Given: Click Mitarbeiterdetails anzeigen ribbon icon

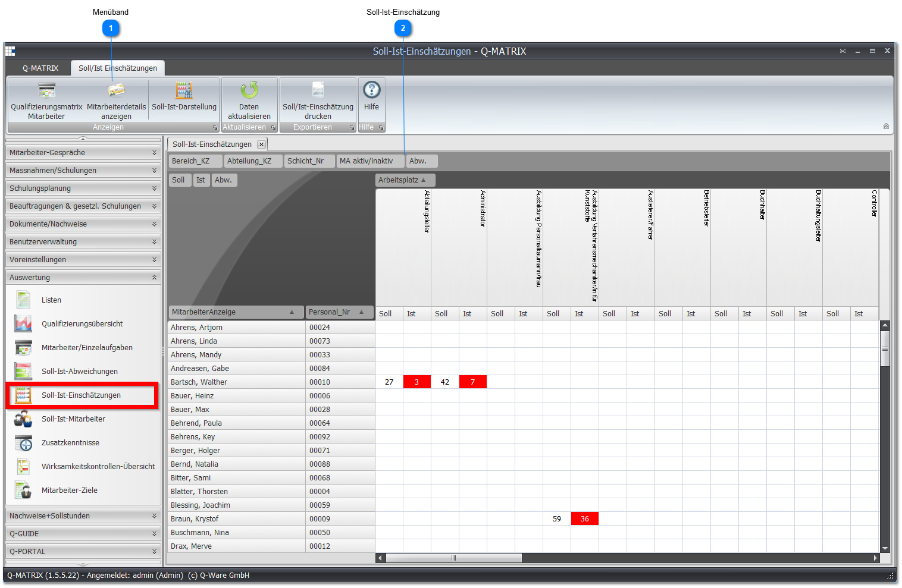Looking at the screenshot, I should click(x=117, y=100).
